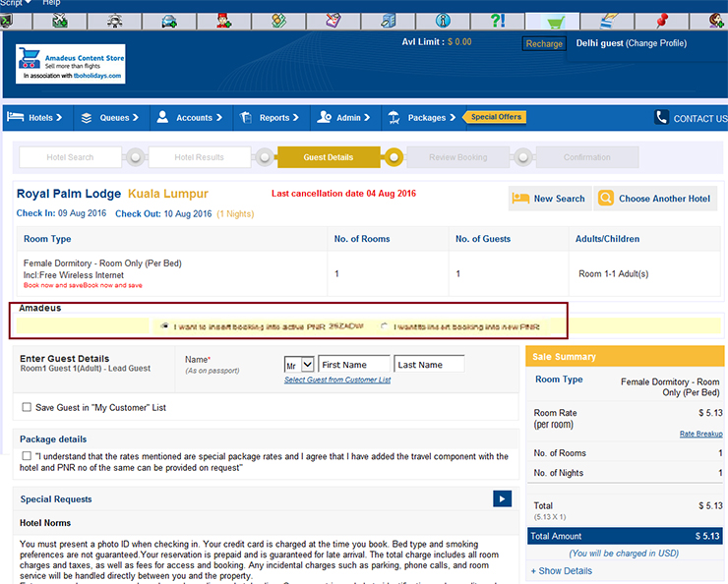The height and width of the screenshot is (584, 728).
Task: Click the car icon in top toolbar
Action: (168, 21)
